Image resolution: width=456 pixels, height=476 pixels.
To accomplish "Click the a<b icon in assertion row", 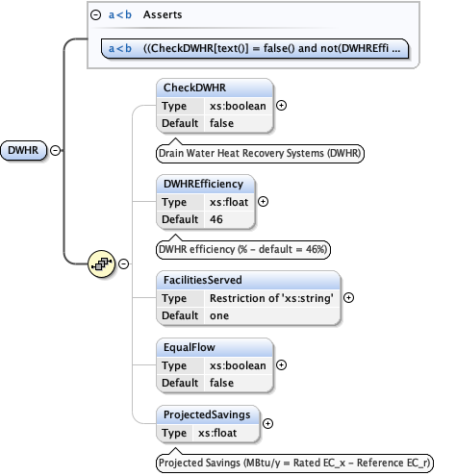I will [x=120, y=48].
